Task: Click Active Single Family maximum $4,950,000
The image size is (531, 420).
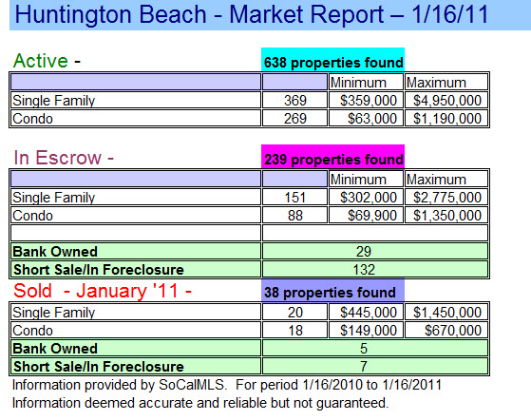Action: coord(446,101)
